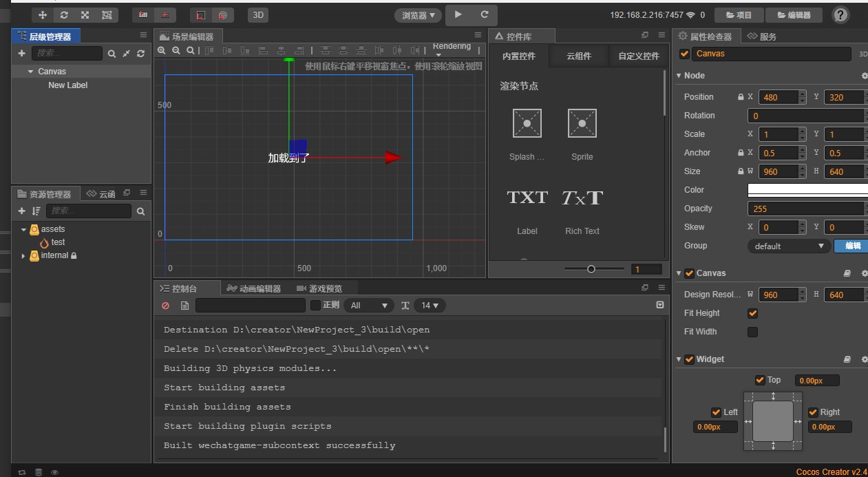Screen dimensions: 868x477
Task: Click the collapse-all icon in hierarchy panel
Action: click(127, 53)
